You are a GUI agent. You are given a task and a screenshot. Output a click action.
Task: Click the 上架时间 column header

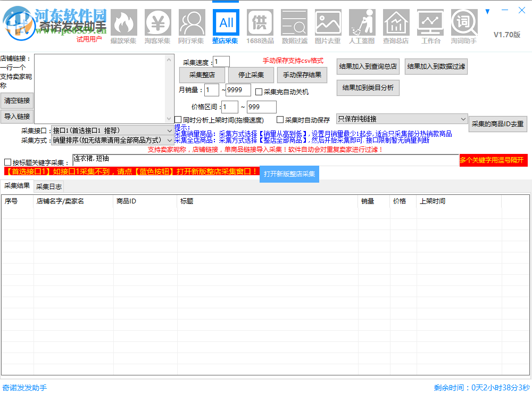click(459, 201)
